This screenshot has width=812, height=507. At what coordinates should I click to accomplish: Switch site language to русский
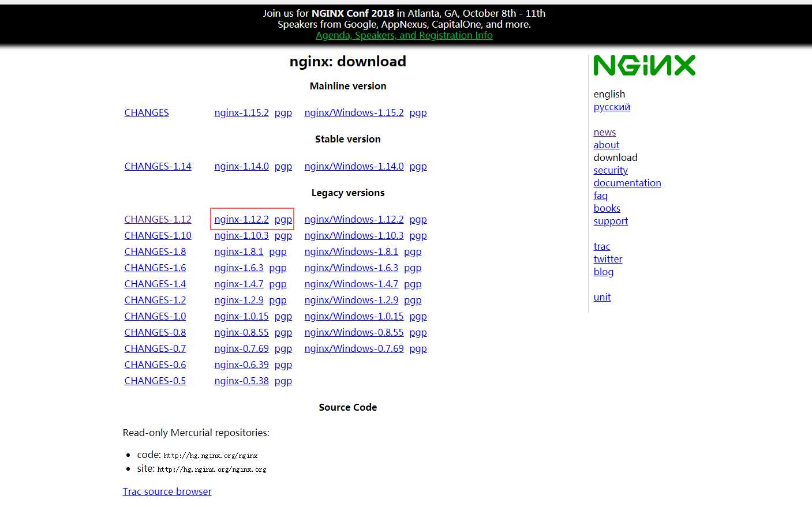pos(612,107)
